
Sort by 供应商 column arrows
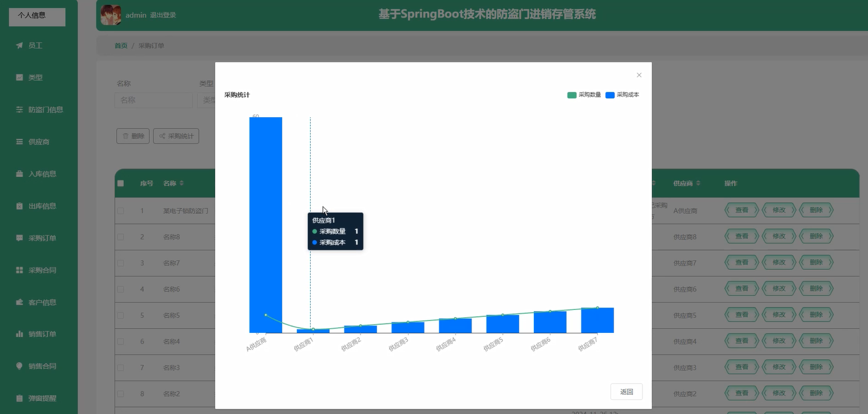pos(698,184)
